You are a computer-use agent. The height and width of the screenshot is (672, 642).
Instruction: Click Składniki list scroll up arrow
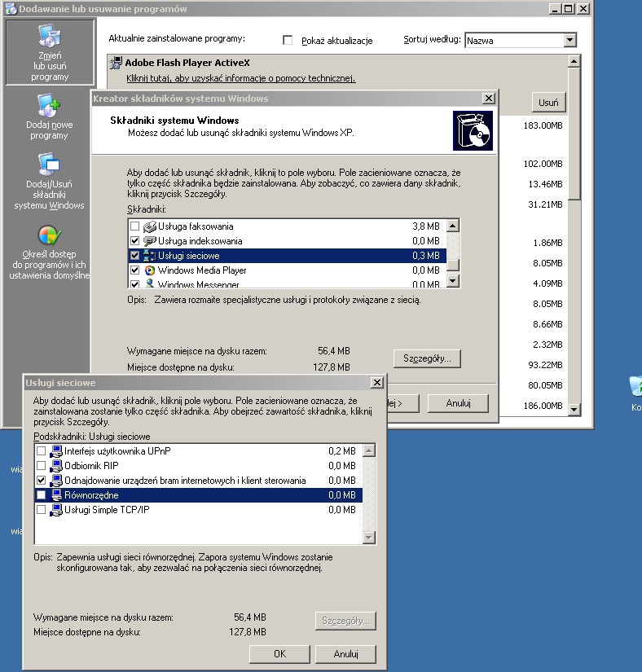pyautogui.click(x=453, y=226)
